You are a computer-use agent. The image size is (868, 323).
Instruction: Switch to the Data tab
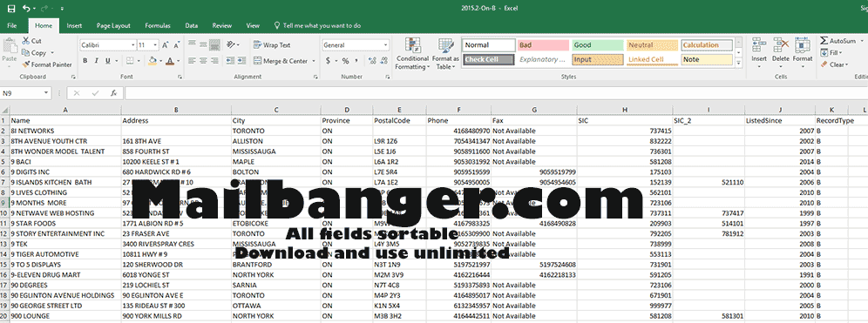[192, 25]
